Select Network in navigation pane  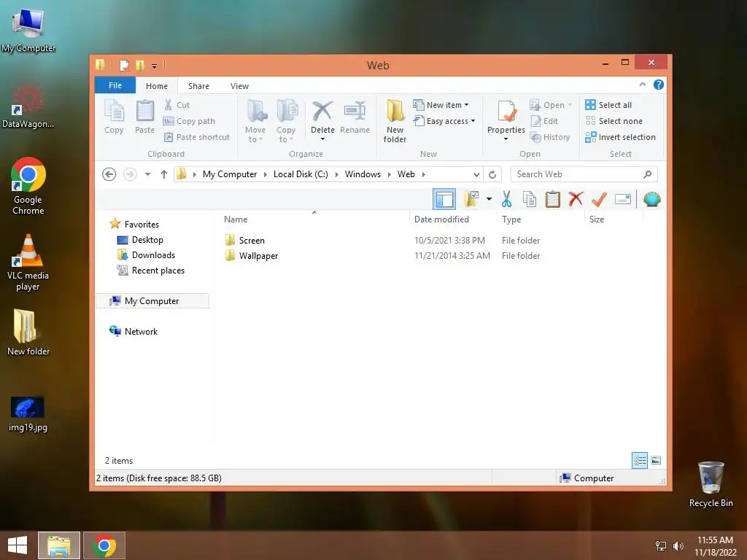[141, 332]
